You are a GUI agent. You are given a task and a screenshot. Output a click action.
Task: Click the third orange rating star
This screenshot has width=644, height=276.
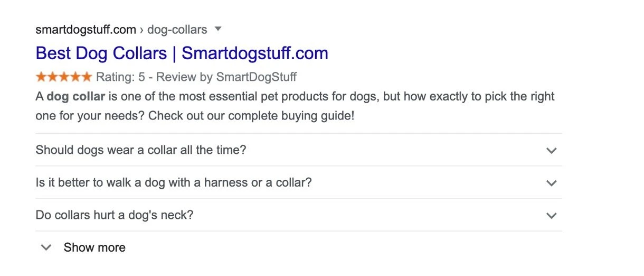[64, 77]
